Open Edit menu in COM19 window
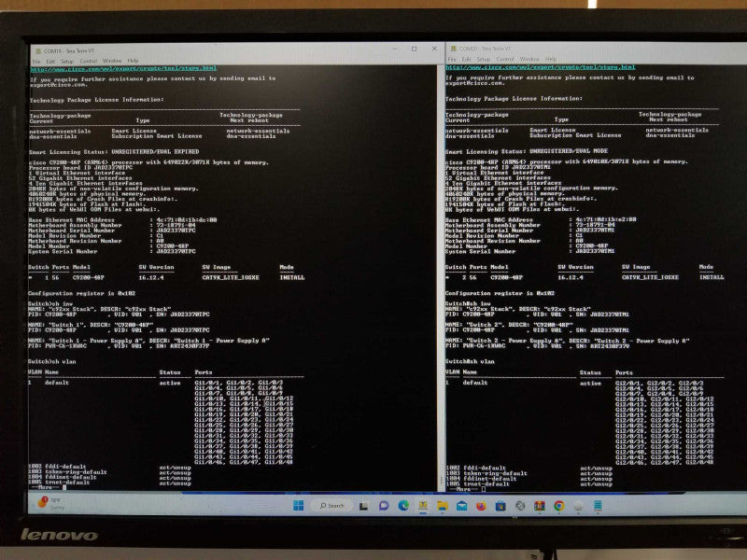This screenshot has width=747, height=560. 50,62
